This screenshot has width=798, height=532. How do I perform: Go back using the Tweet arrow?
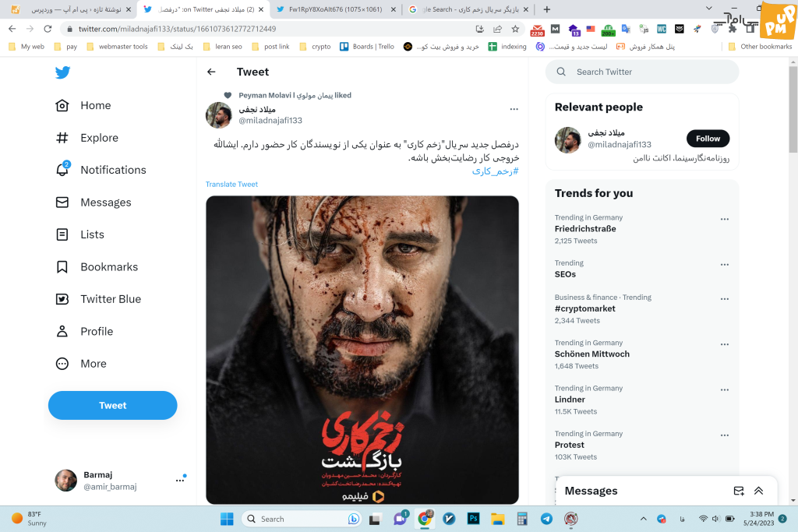click(211, 72)
